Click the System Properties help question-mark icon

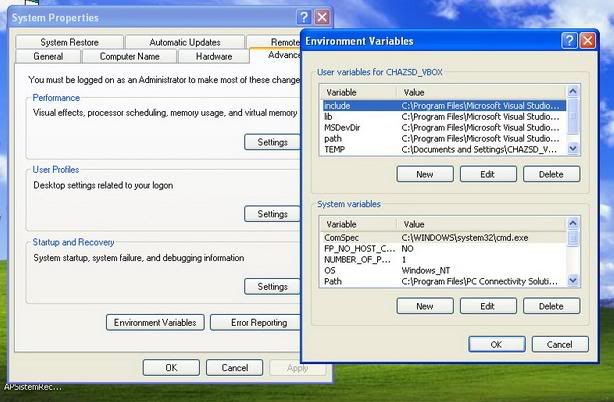pos(304,17)
